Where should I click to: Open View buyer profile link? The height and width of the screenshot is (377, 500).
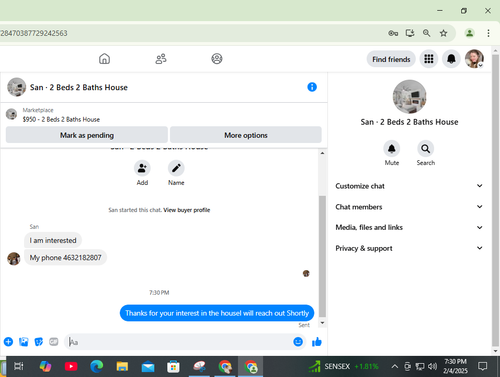(187, 210)
